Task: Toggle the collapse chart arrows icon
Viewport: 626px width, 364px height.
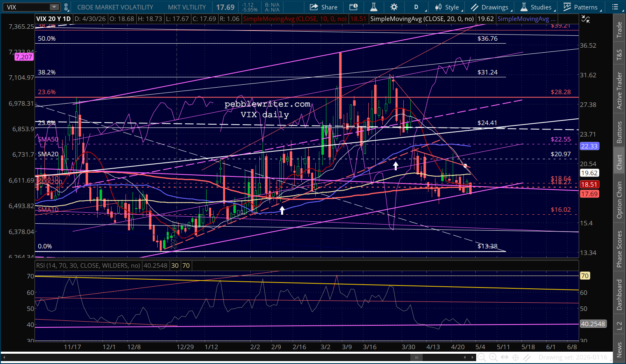Action: pos(585,19)
